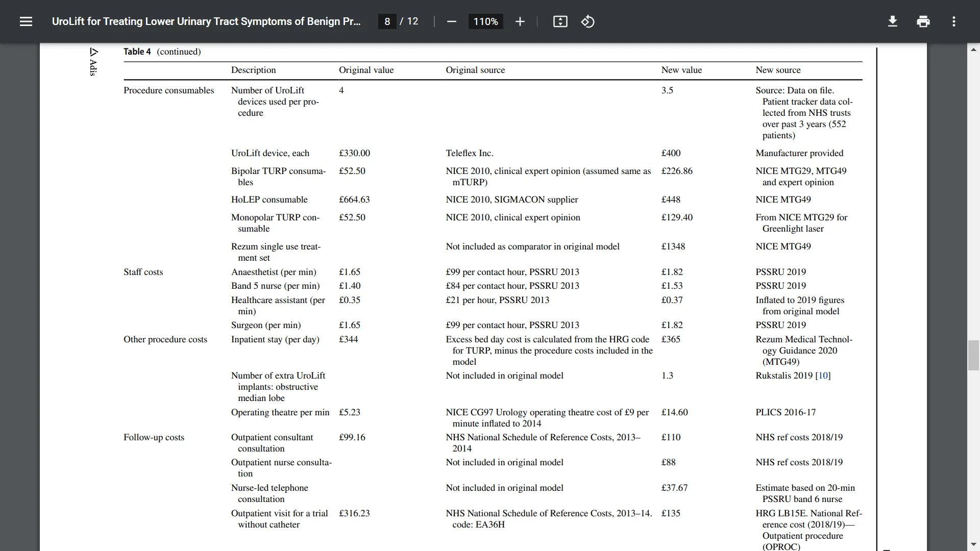This screenshot has height=551, width=980.
Task: Click the vertical scrollbar thumb
Action: pyautogui.click(x=973, y=355)
